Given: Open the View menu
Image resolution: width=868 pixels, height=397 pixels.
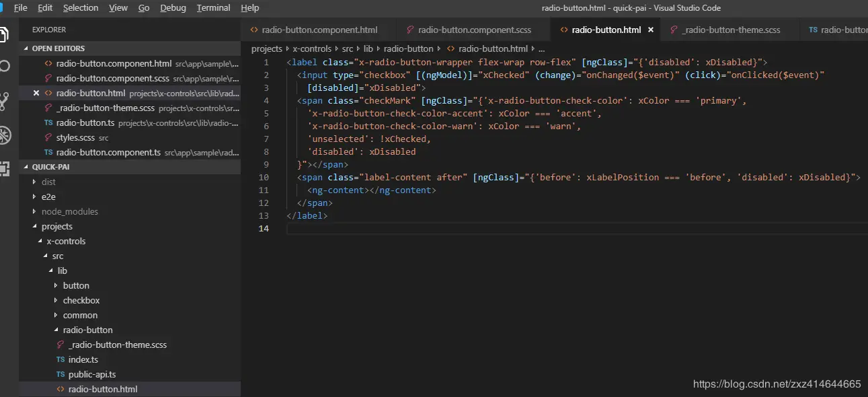Looking at the screenshot, I should 118,8.
